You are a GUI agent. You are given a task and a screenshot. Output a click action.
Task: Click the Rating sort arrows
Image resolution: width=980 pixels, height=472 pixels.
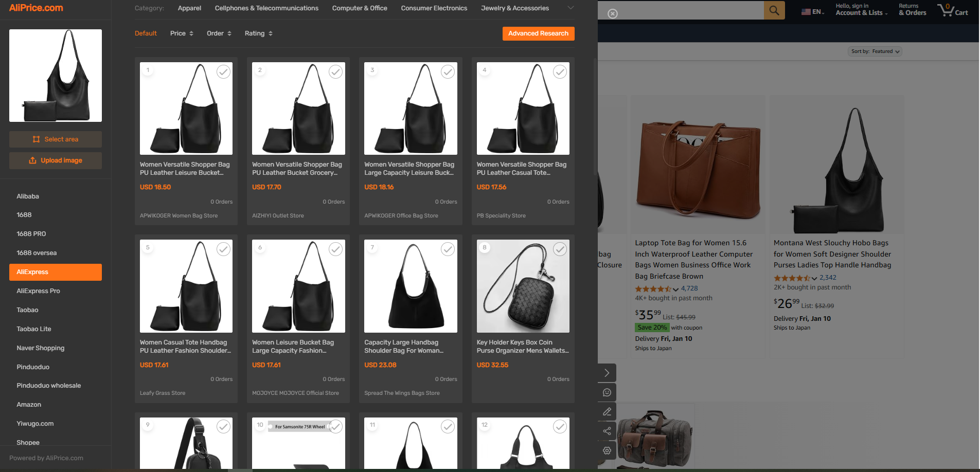point(271,33)
